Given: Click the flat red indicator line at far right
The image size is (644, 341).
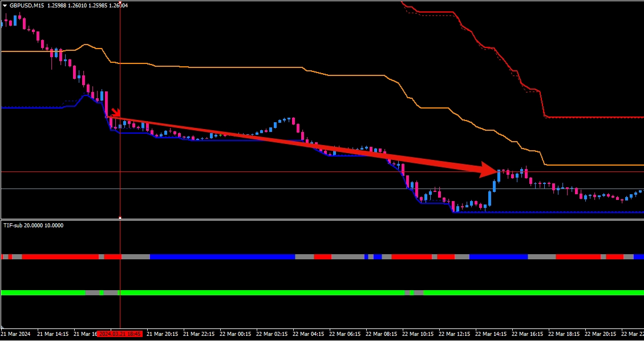Looking at the screenshot, I should pos(593,117).
